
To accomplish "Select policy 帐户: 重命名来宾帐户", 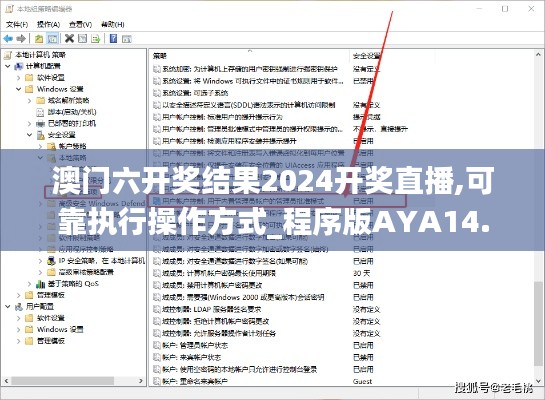I will pyautogui.click(x=195, y=382).
